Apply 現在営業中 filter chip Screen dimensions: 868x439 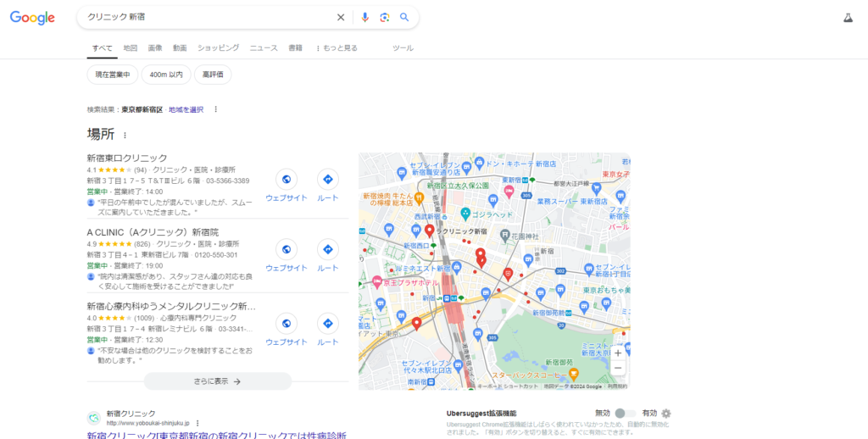113,75
